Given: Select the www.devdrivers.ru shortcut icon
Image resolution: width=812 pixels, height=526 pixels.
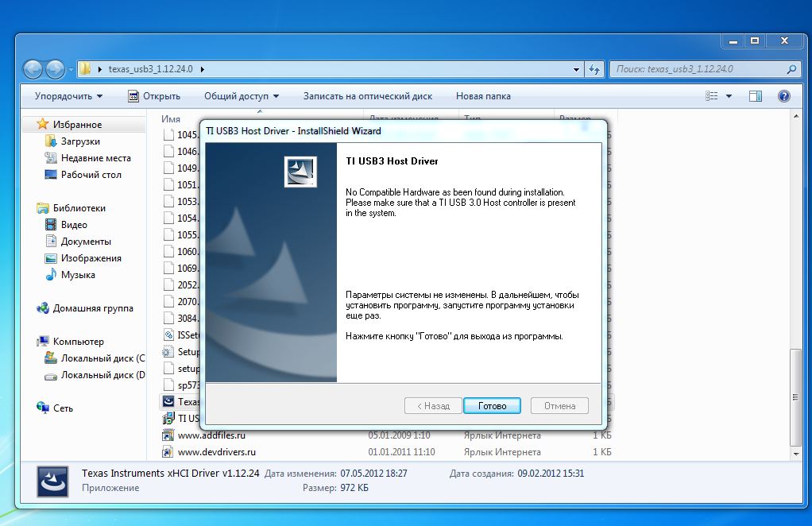Looking at the screenshot, I should point(168,452).
